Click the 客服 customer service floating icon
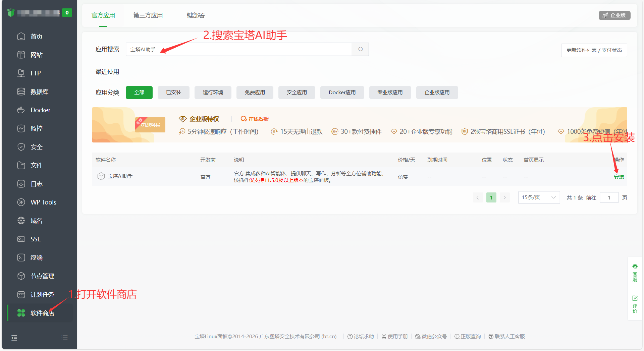This screenshot has width=644, height=351. 635,273
